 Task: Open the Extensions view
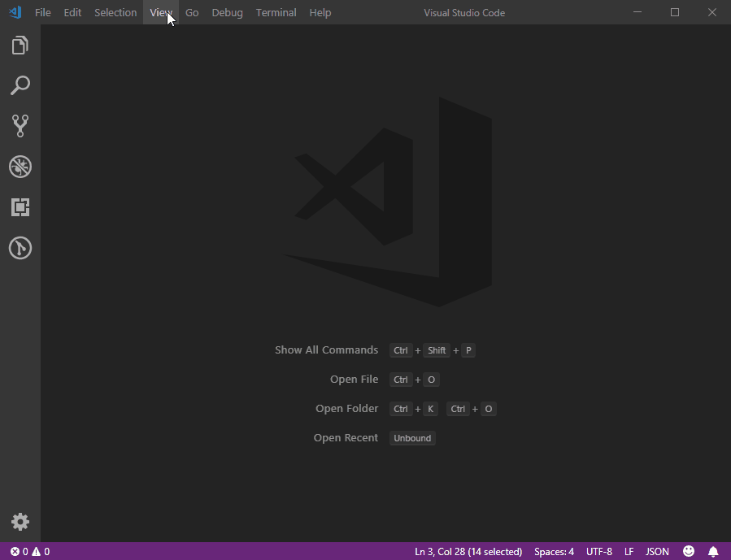pyautogui.click(x=20, y=207)
